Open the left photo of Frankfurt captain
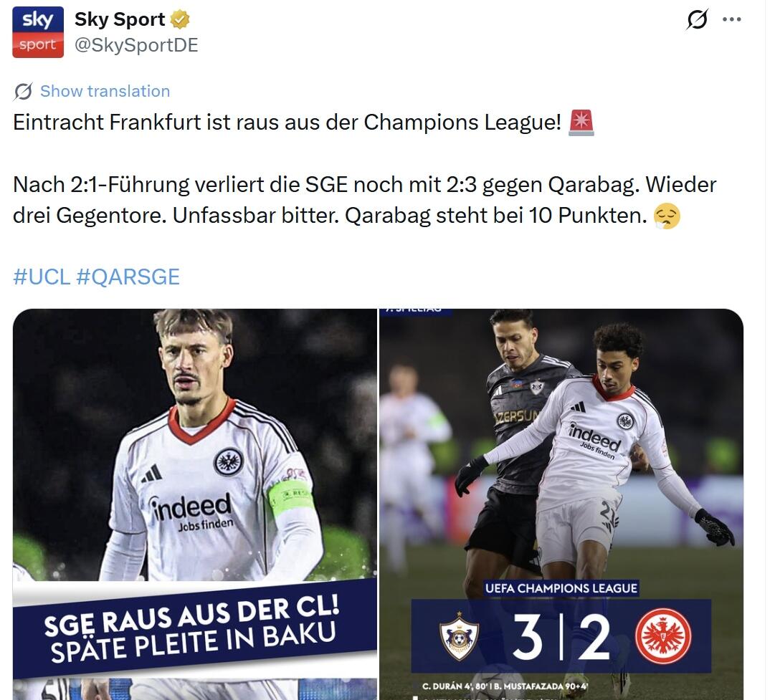Screen dimensions: 775x700 [x=195, y=504]
